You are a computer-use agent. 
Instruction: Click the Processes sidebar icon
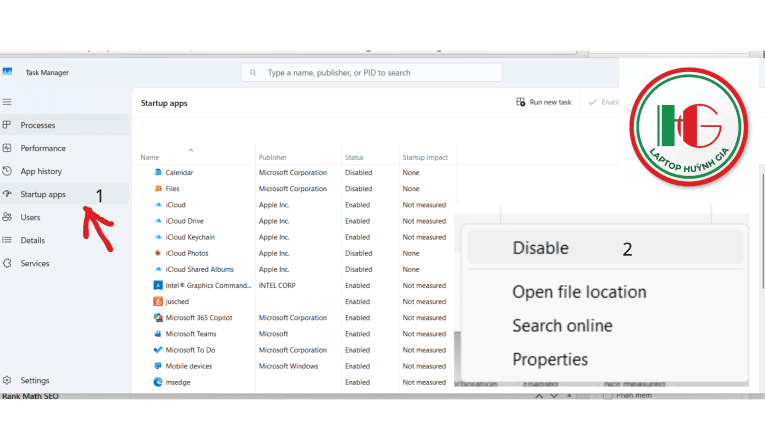pos(7,125)
